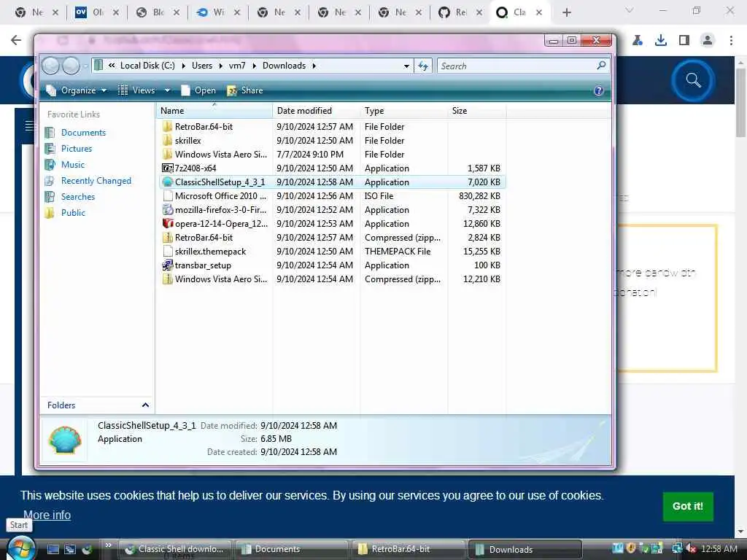The width and height of the screenshot is (747, 560).
Task: Toggle Chrome side panel icon
Action: pos(684,41)
